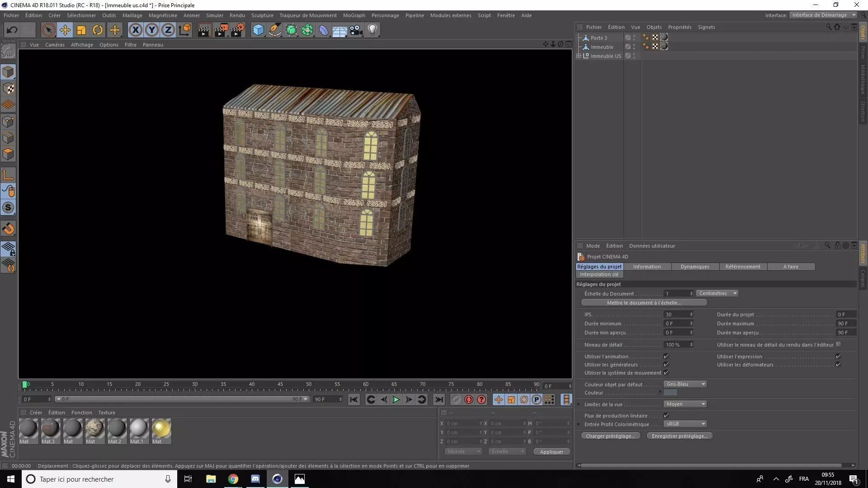Click the Couleur swatch in project settings
This screenshot has height=488, width=868.
(670, 393)
